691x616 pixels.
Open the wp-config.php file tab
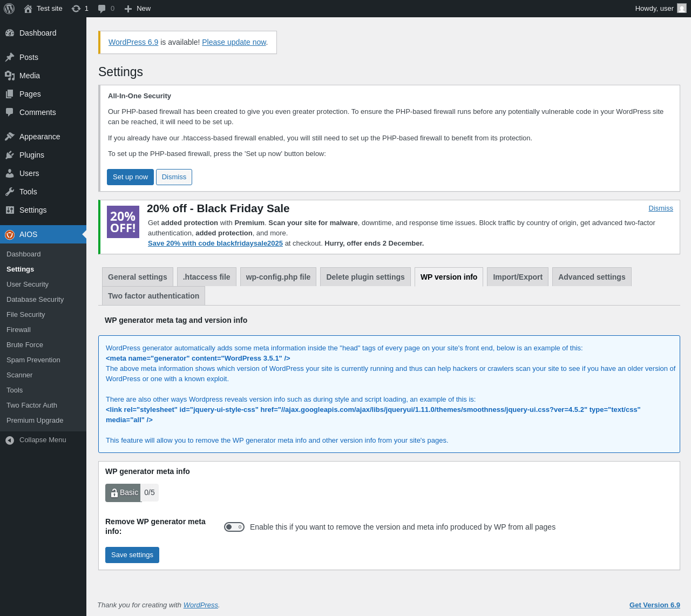pyautogui.click(x=278, y=277)
